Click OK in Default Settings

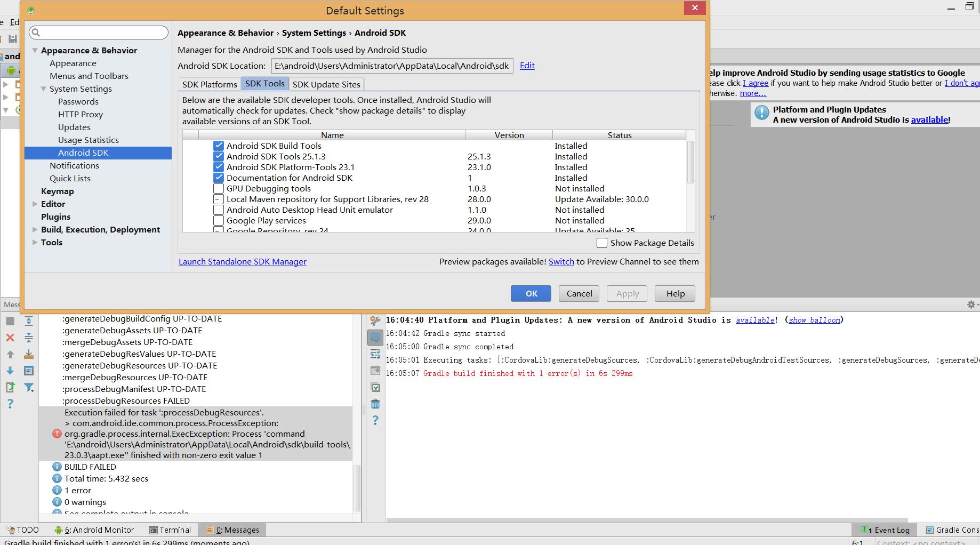click(x=531, y=293)
